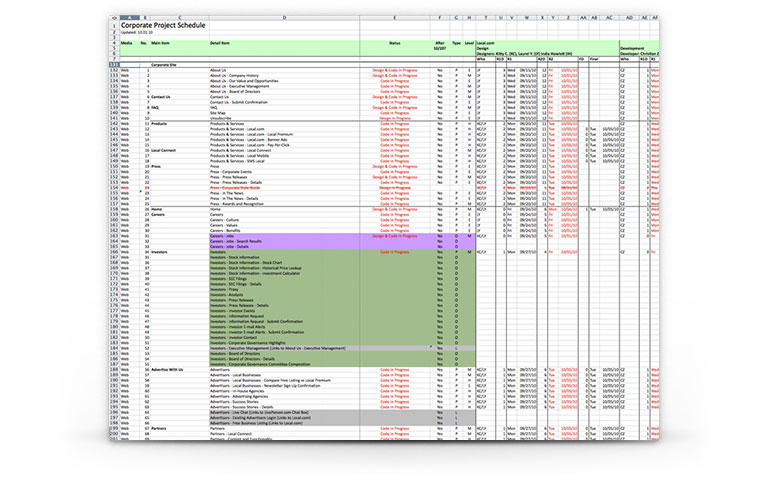The height and width of the screenshot is (480, 768).
Task: Click 'Press - In The News - Details' cell
Action: [x=234, y=198]
